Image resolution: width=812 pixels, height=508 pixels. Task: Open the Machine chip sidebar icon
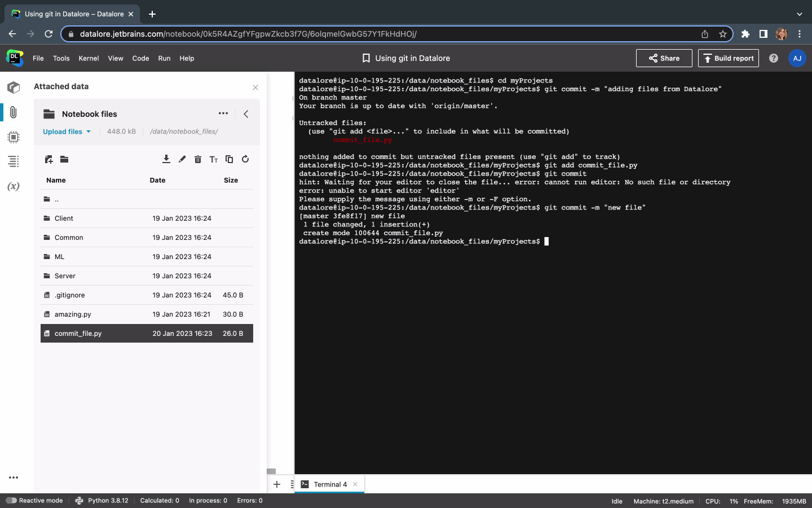click(14, 137)
